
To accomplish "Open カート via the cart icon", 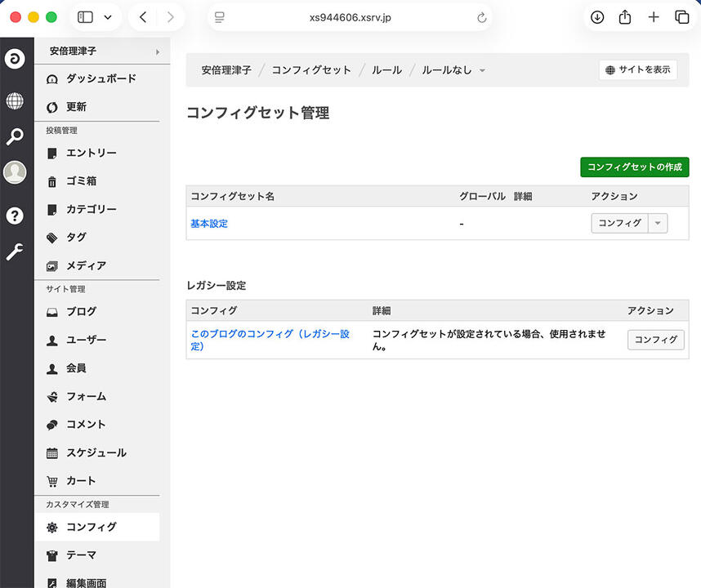I will point(51,481).
